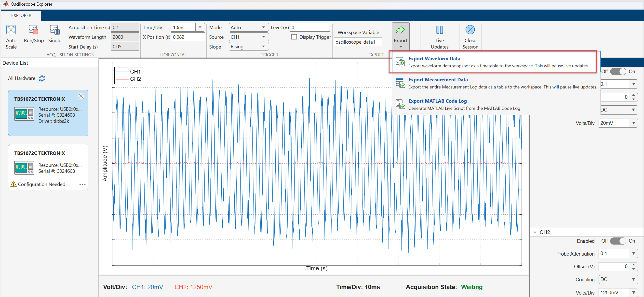Toggle the CH2 Enabled switch
The width and height of the screenshot is (644, 297).
[618, 241]
